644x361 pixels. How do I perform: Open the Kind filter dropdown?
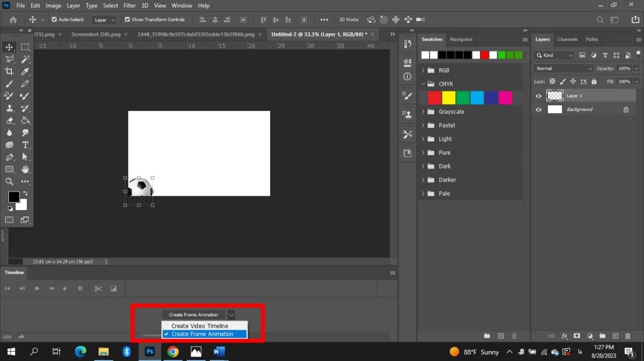(554, 55)
